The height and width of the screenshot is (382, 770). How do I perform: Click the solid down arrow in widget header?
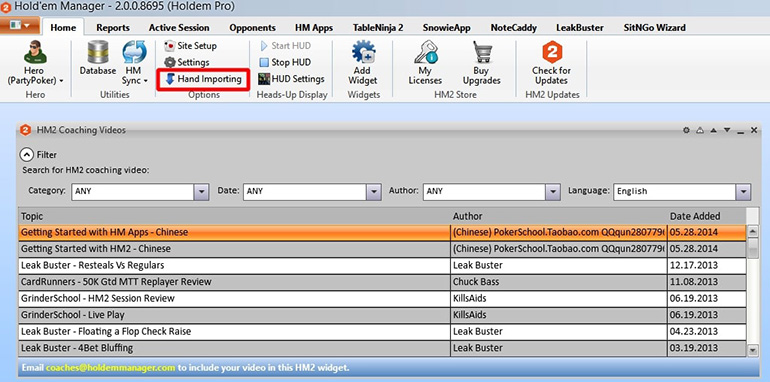pos(727,130)
